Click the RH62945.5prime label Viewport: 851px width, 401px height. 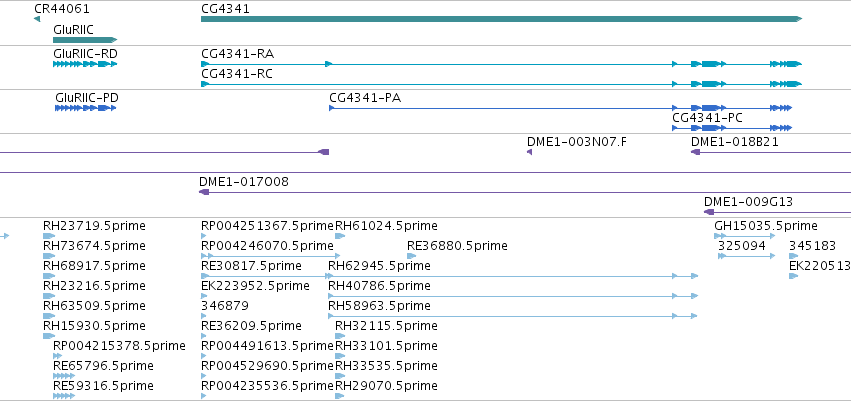(x=379, y=266)
